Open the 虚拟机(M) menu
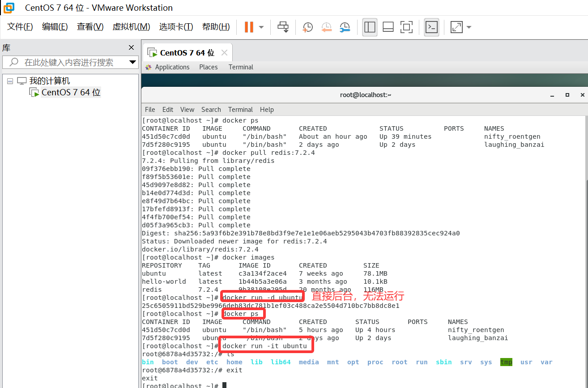 [x=131, y=26]
